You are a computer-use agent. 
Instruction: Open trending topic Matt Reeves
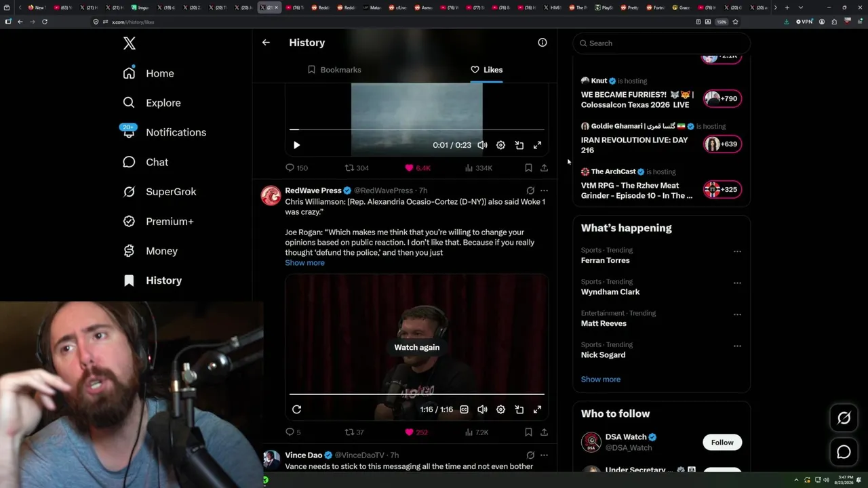coord(604,324)
